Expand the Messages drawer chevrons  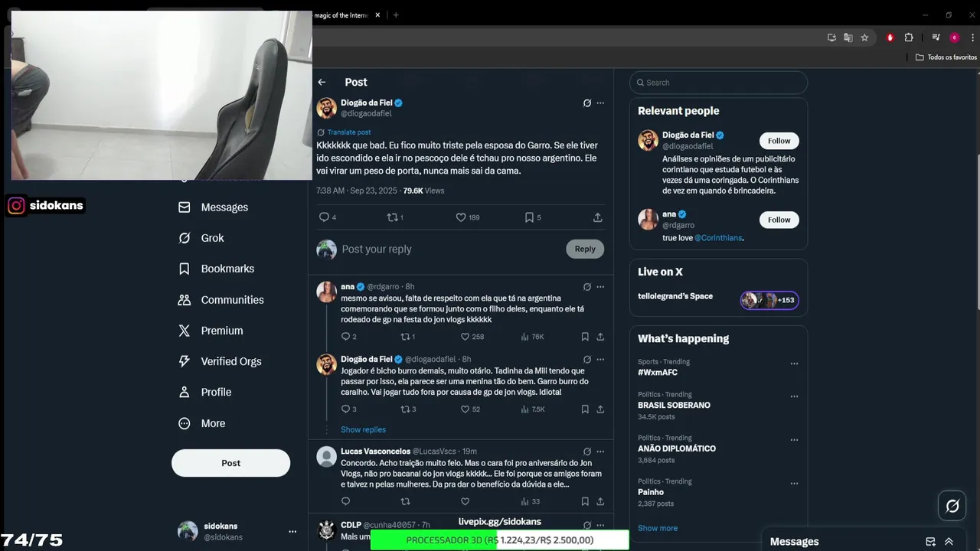tap(949, 542)
